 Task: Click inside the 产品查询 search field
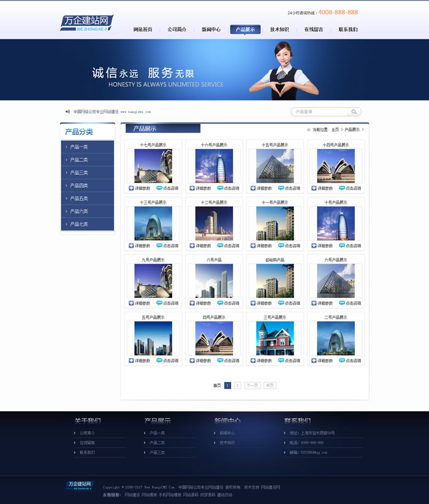[319, 112]
